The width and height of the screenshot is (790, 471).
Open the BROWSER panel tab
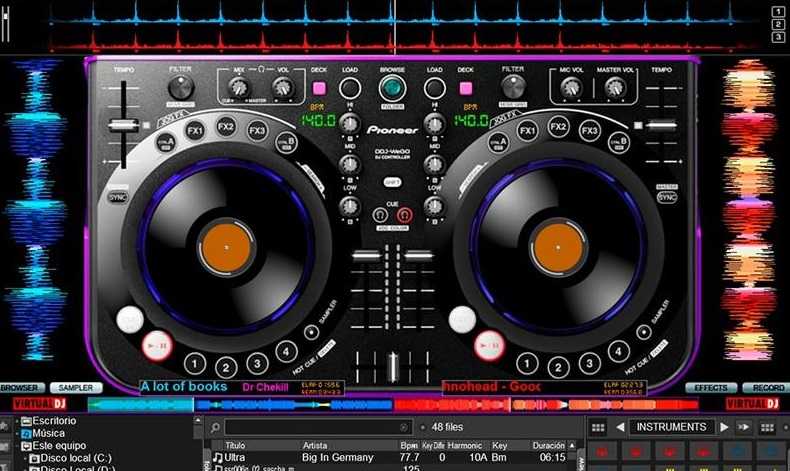(22, 388)
